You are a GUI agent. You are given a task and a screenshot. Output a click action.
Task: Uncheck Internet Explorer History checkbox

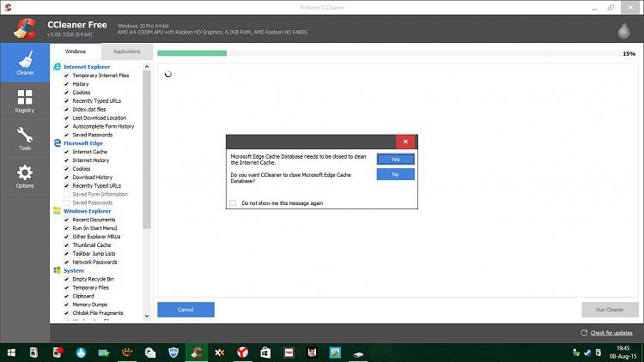tap(66, 84)
